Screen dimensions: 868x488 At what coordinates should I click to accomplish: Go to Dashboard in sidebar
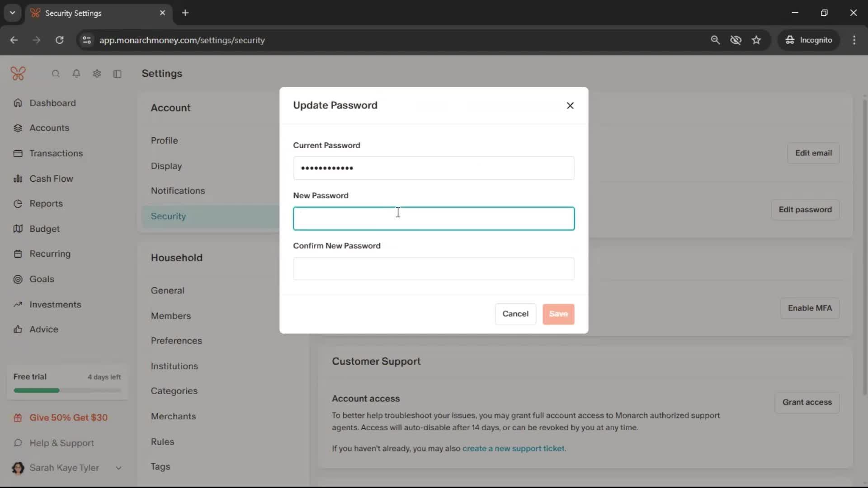pyautogui.click(x=52, y=103)
